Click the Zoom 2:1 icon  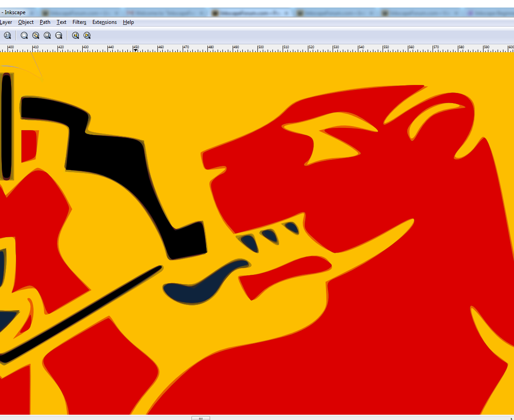[x=7, y=35]
